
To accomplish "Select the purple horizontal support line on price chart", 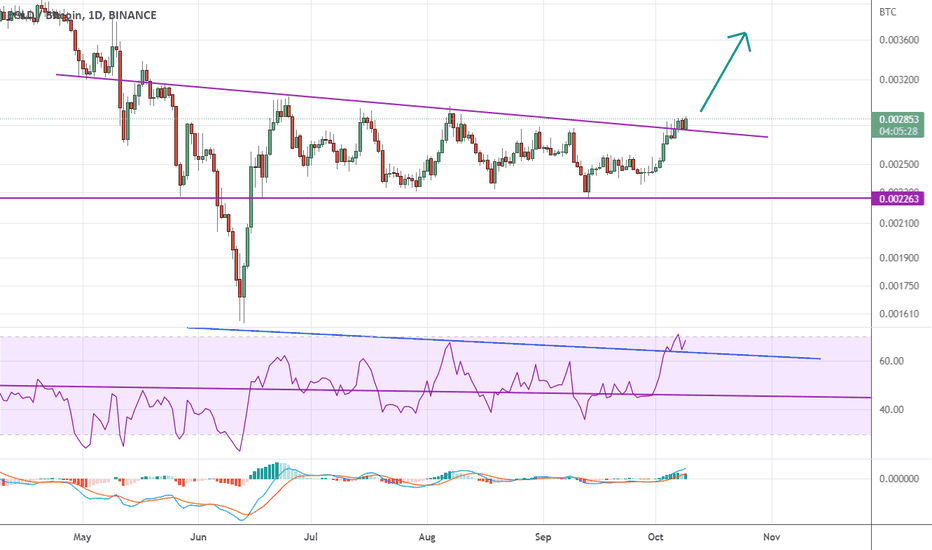I will click(x=436, y=198).
